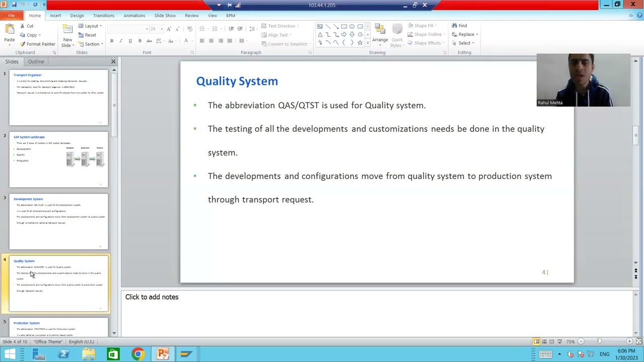644x362 pixels.
Task: Click Decrease List Level icon
Action: tap(231, 29)
